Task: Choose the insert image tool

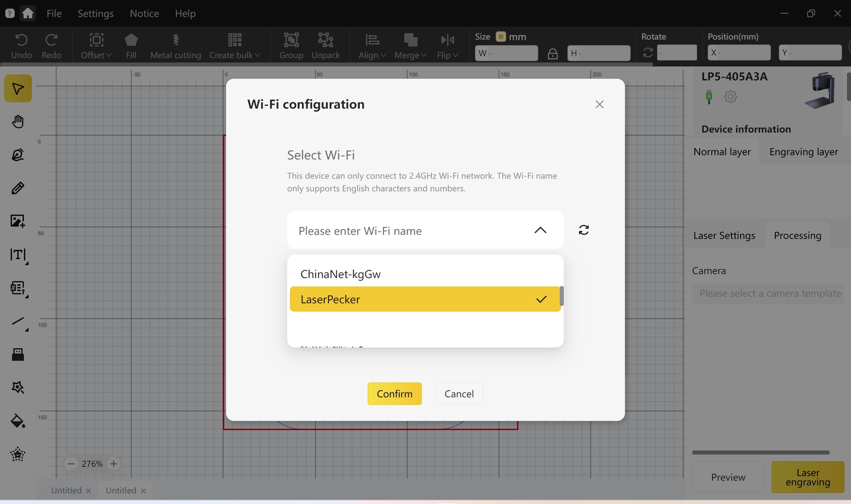Action: [x=18, y=221]
